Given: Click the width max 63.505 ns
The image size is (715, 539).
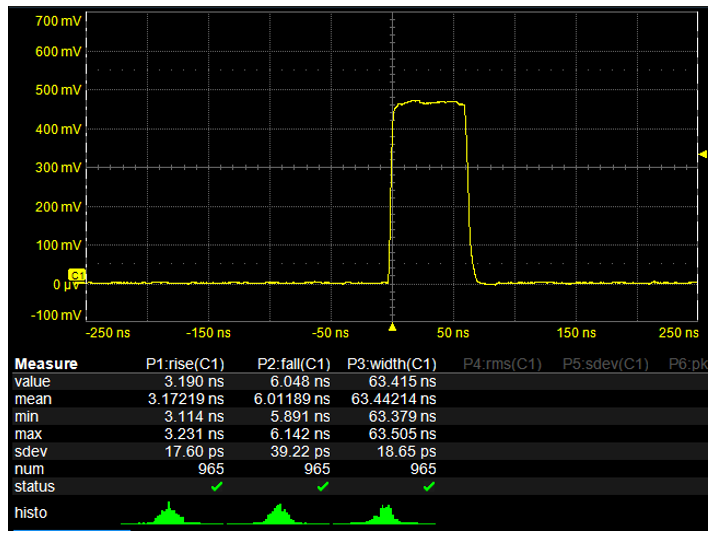Looking at the screenshot, I should (402, 434).
